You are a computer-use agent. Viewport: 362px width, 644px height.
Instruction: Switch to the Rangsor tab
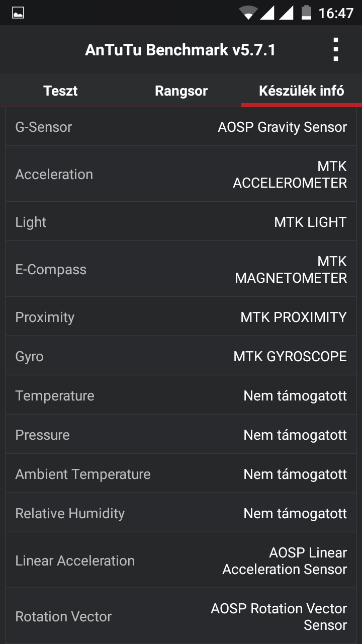coord(181,91)
